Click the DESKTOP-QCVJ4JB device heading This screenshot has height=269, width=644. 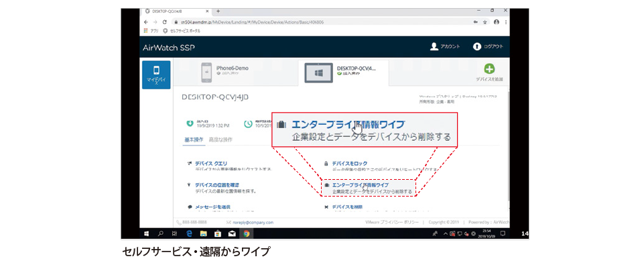215,97
